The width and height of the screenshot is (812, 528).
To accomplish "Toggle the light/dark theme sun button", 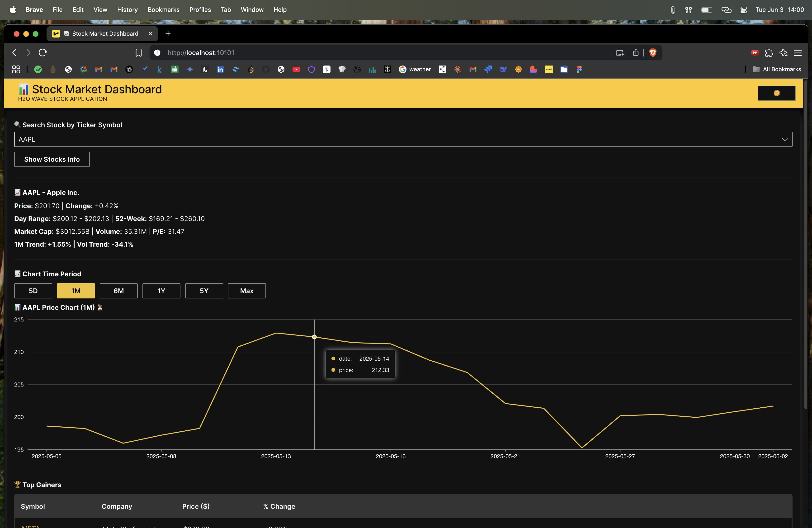I will 777,93.
